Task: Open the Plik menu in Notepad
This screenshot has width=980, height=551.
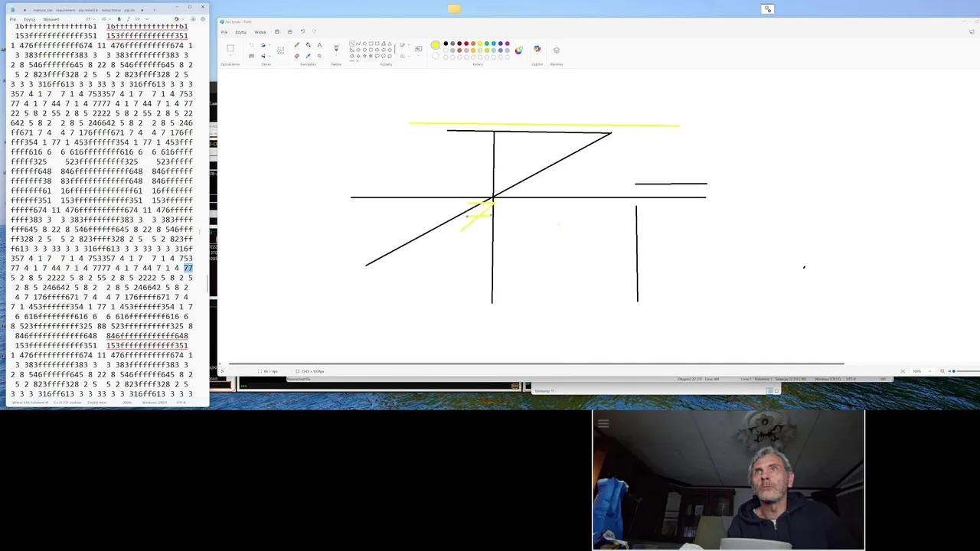Action: [13, 19]
